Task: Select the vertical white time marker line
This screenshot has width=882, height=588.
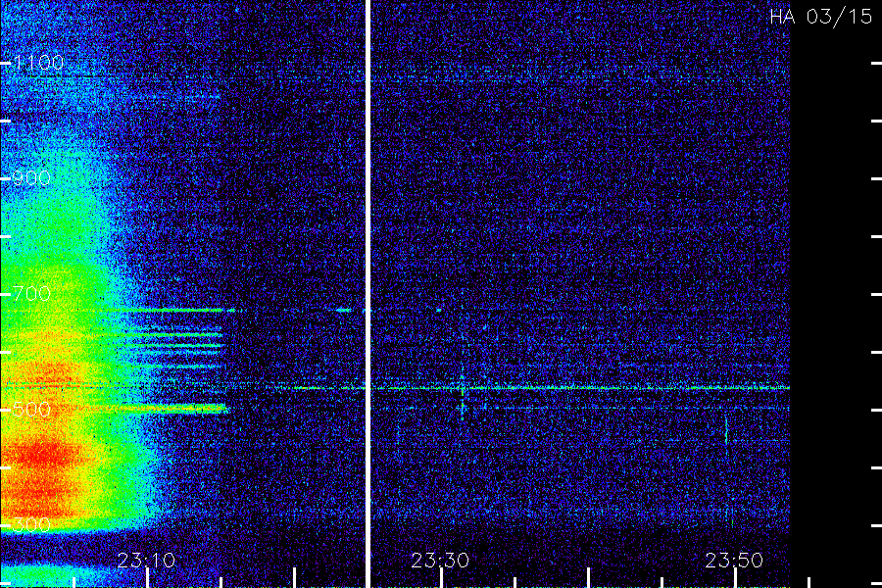Action: pyautogui.click(x=367, y=294)
